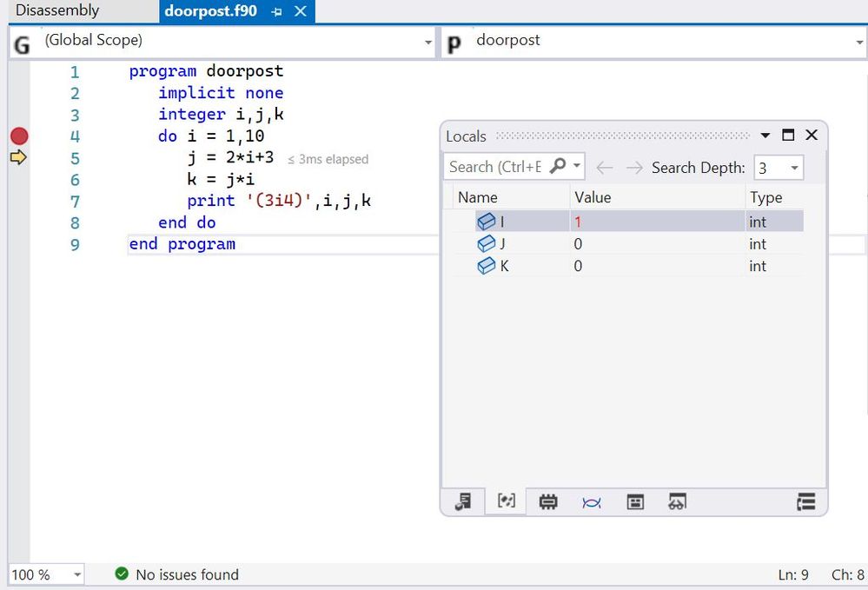Open the Watch tab icon with glasses
Screen dimensions: 868x590
[677, 501]
